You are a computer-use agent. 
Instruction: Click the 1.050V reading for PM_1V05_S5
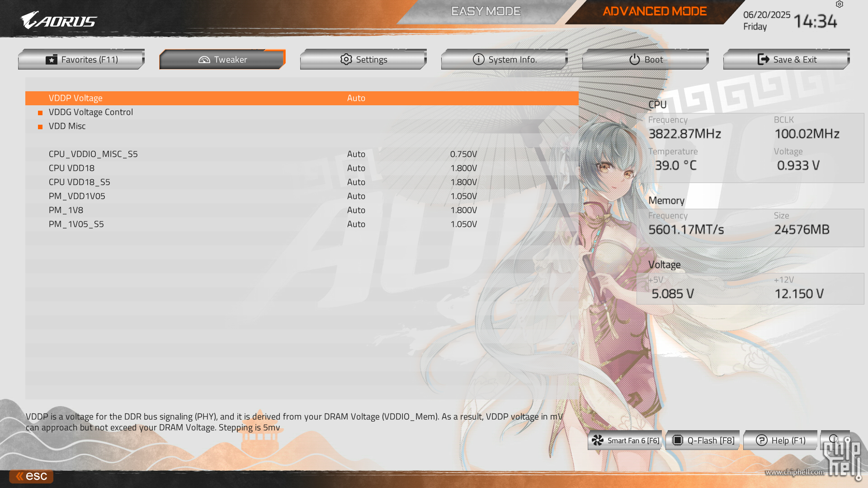464,224
